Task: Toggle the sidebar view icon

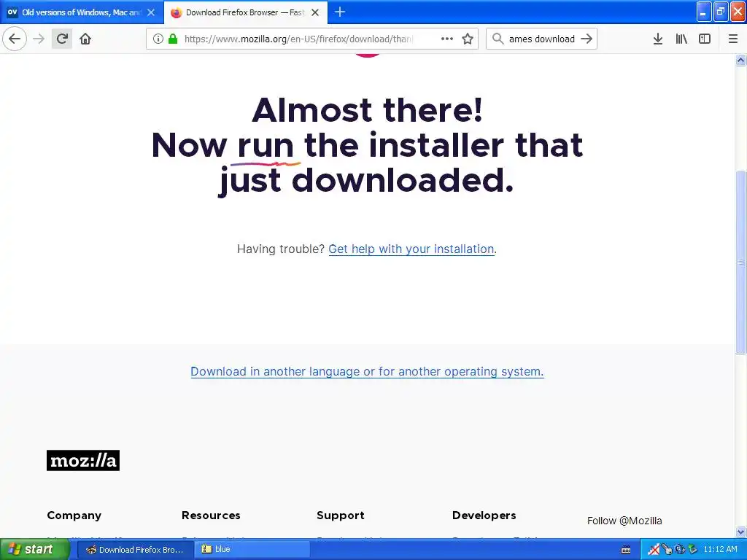Action: 705,39
